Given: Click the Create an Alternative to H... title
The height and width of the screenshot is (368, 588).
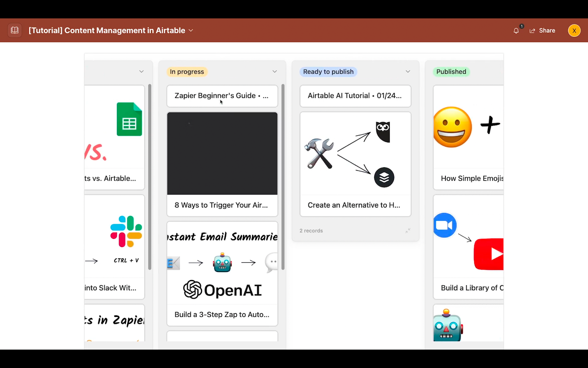Looking at the screenshot, I should pyautogui.click(x=354, y=205).
